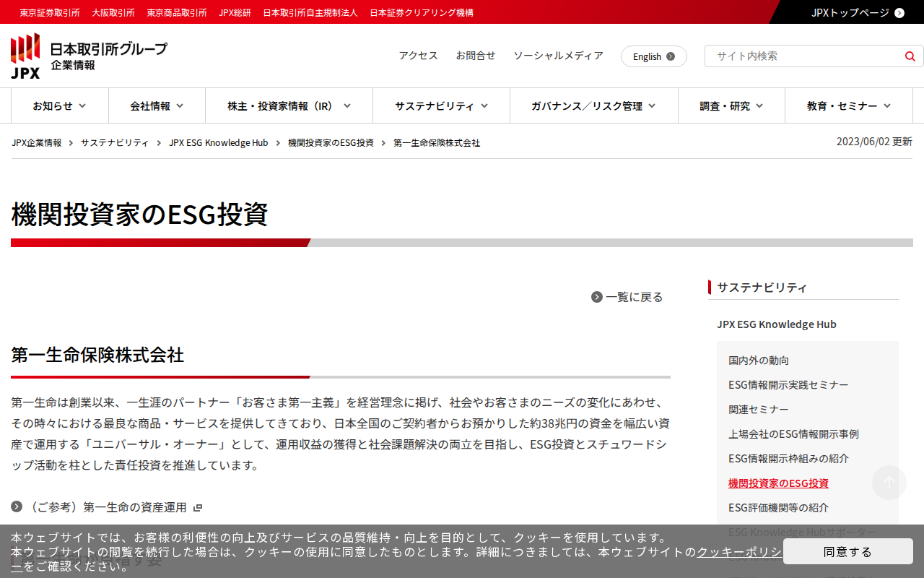The image size is (924, 578).
Task: Open 上場会社のESG情報開示事例 in sidebar
Action: tap(793, 434)
